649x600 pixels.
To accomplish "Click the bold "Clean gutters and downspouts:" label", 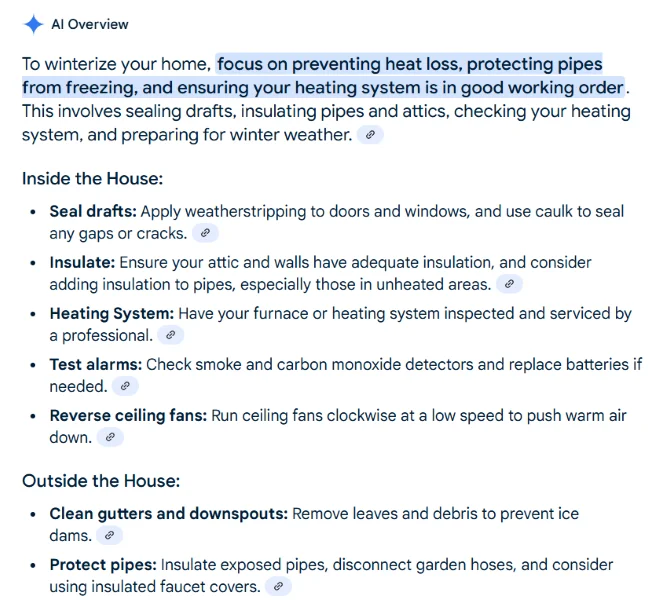I will tap(169, 514).
